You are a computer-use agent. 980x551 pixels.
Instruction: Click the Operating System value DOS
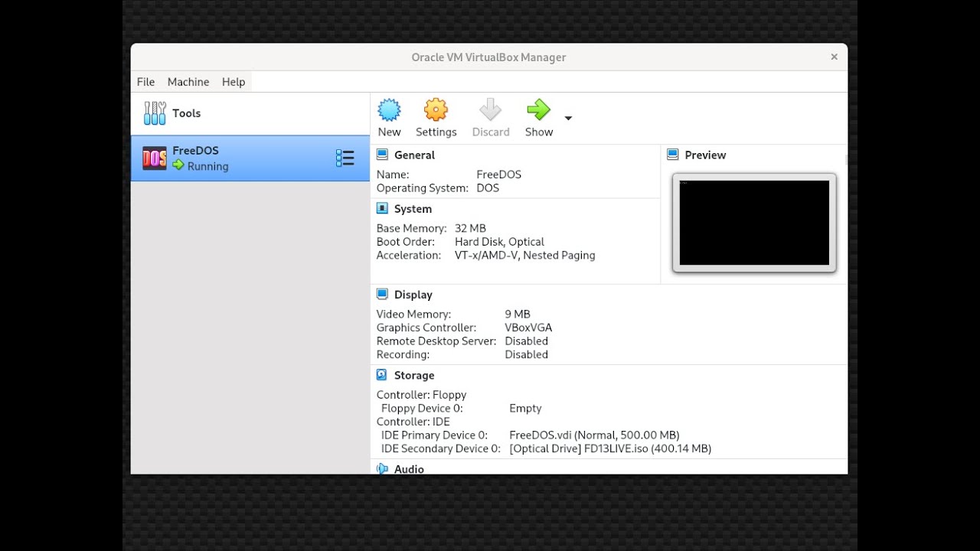pos(488,188)
